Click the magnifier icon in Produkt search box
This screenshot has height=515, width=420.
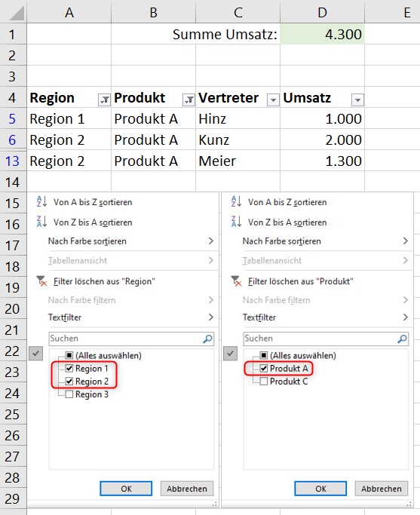402,339
